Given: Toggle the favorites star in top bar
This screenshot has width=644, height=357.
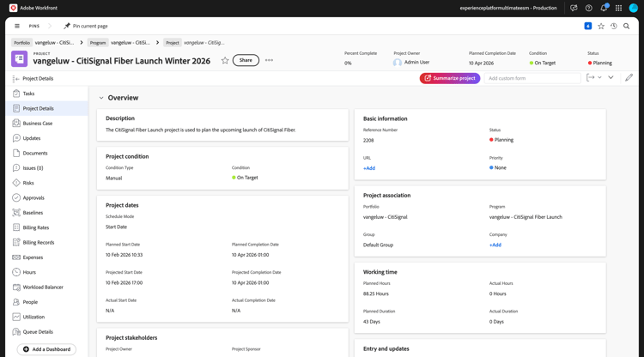Looking at the screenshot, I should coord(601,26).
